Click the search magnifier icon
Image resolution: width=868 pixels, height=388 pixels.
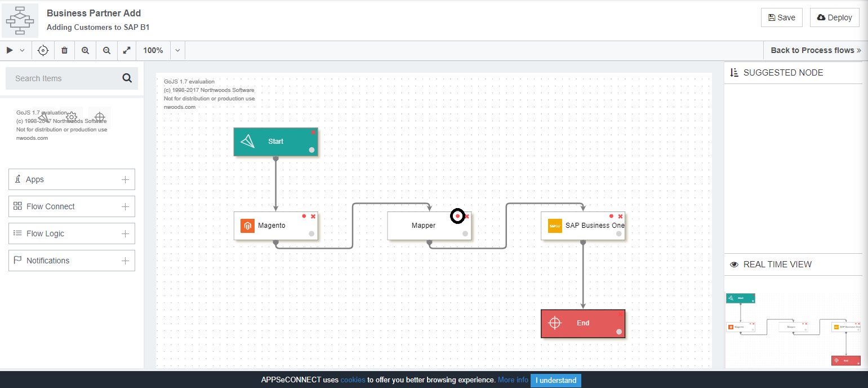127,78
